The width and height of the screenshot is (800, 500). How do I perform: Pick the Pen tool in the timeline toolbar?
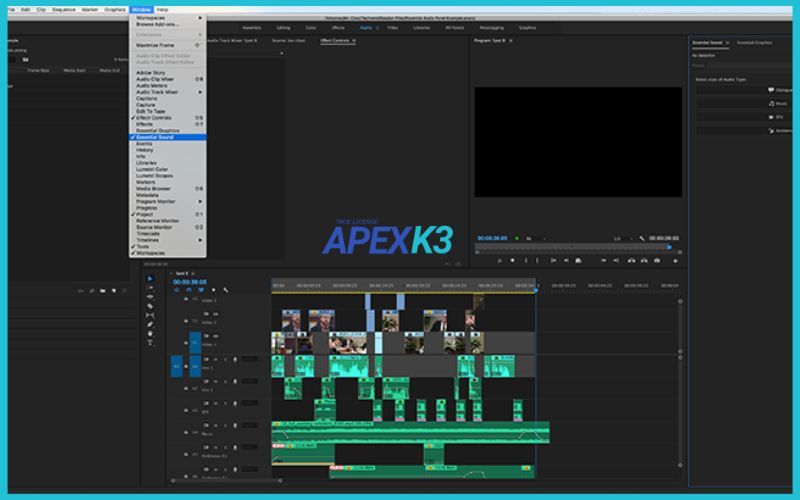(x=150, y=324)
